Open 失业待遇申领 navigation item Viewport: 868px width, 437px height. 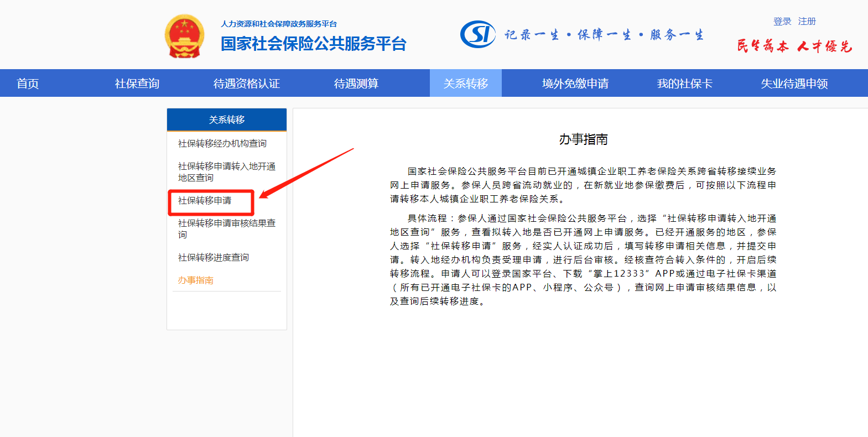pyautogui.click(x=794, y=84)
